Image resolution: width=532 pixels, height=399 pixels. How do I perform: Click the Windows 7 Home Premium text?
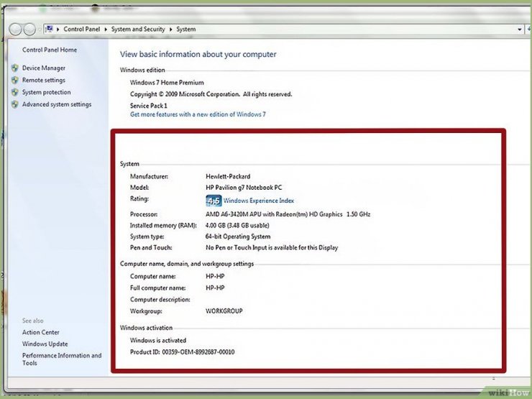tap(167, 83)
